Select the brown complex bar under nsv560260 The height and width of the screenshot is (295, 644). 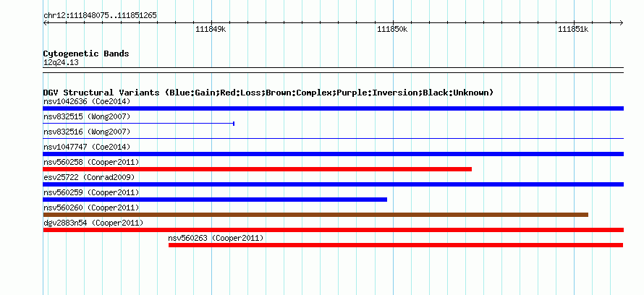tap(315, 215)
